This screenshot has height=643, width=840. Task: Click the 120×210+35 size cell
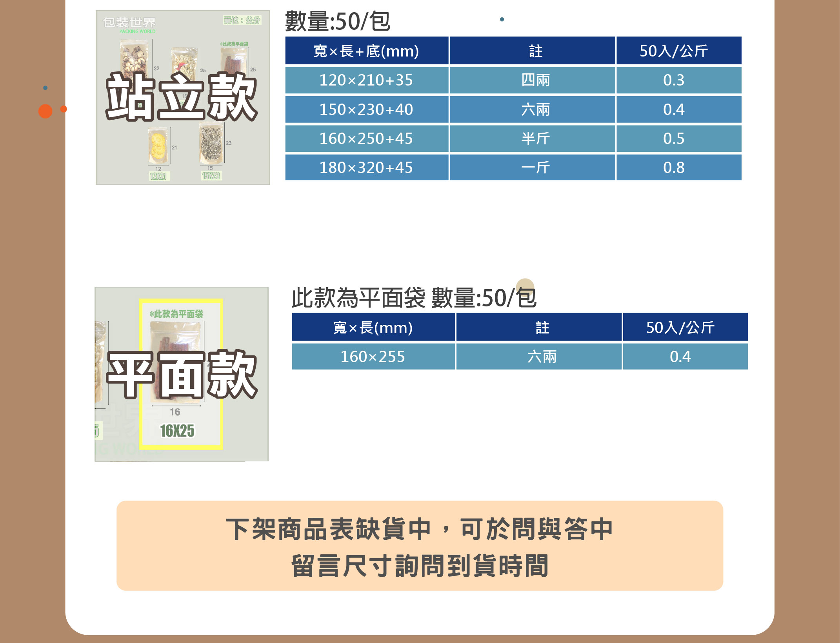coord(366,80)
